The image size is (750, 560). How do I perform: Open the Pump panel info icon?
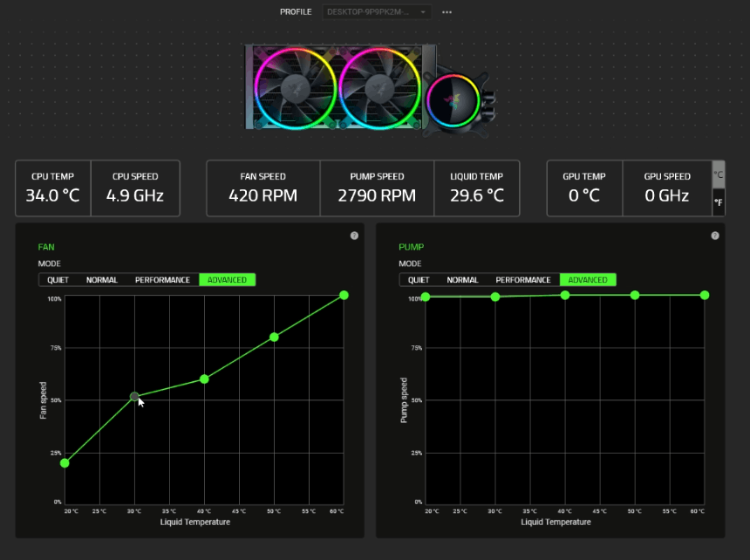[715, 235]
